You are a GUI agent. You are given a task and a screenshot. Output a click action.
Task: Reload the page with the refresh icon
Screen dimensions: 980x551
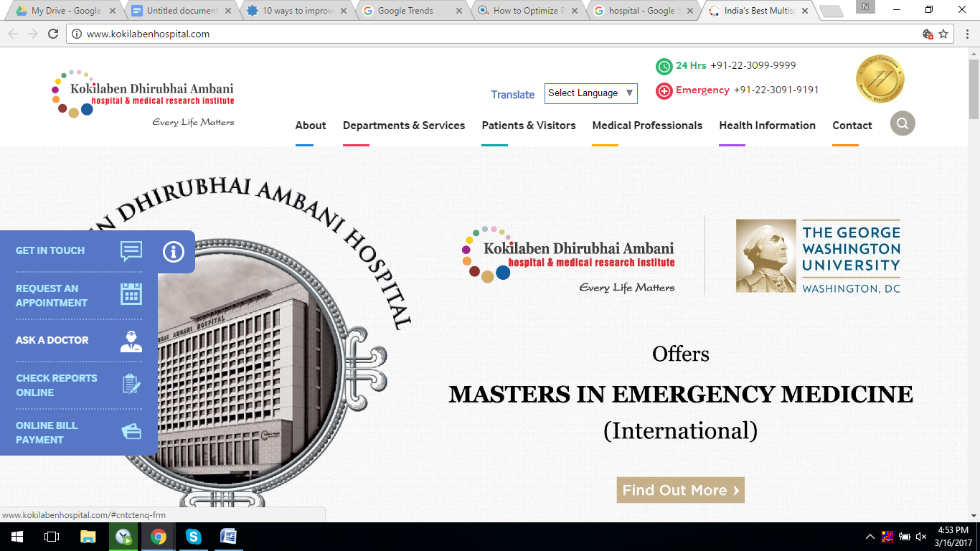[52, 34]
